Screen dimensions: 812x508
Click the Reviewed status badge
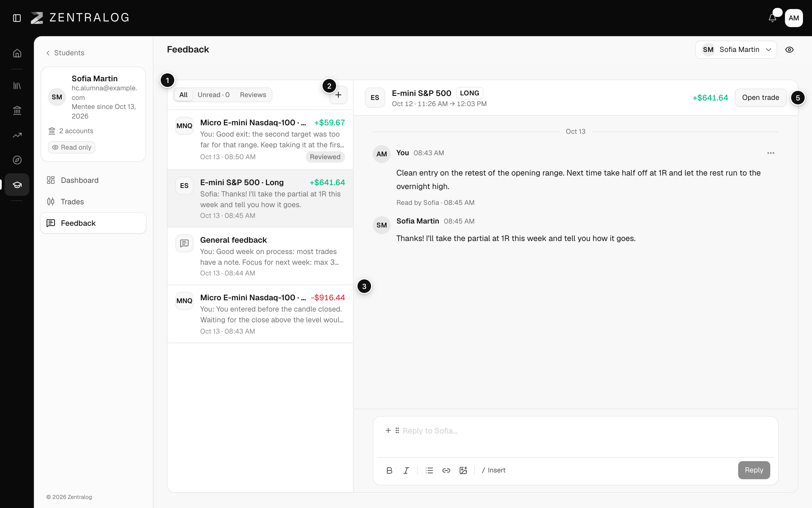coord(325,157)
